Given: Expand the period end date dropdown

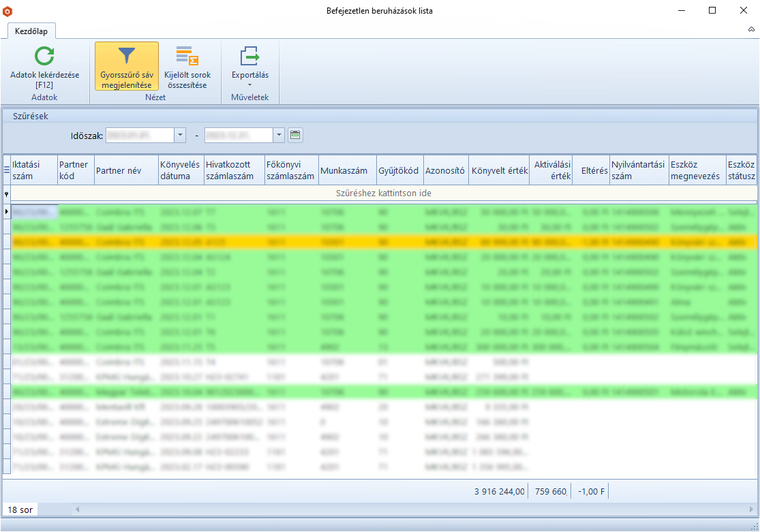Looking at the screenshot, I should click(279, 135).
